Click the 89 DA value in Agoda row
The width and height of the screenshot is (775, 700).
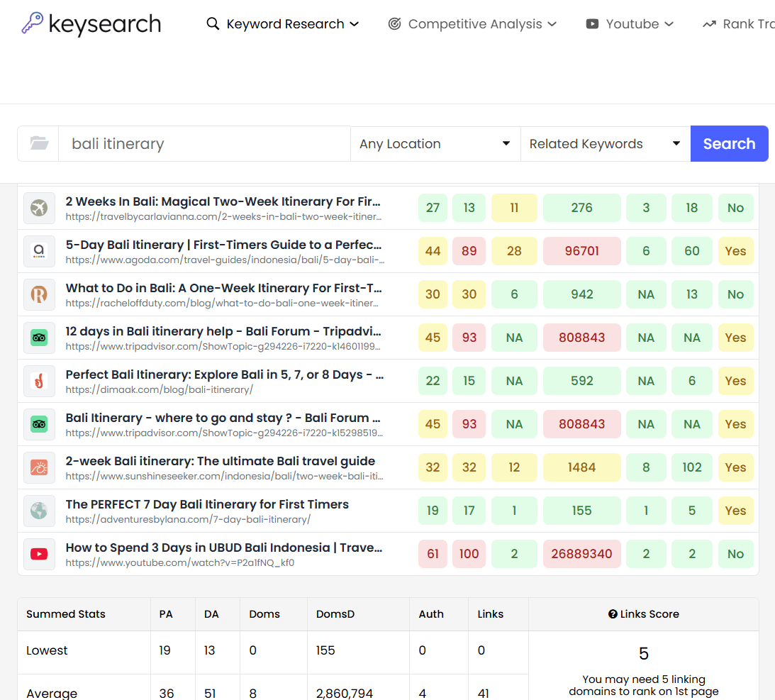[469, 251]
